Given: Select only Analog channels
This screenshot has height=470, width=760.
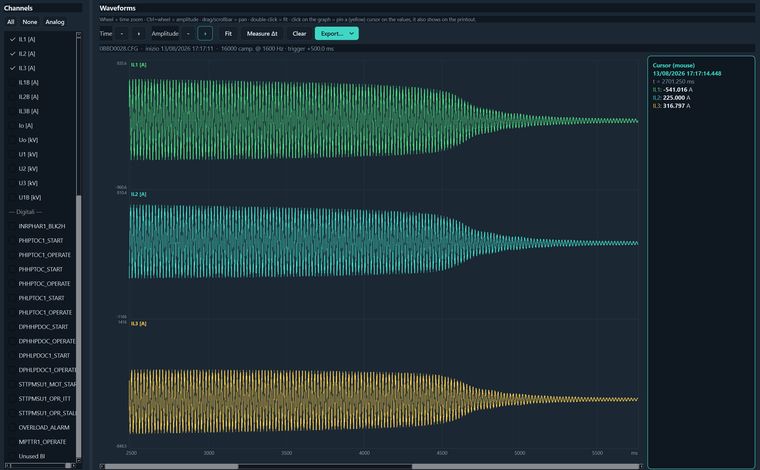Looking at the screenshot, I should [55, 22].
